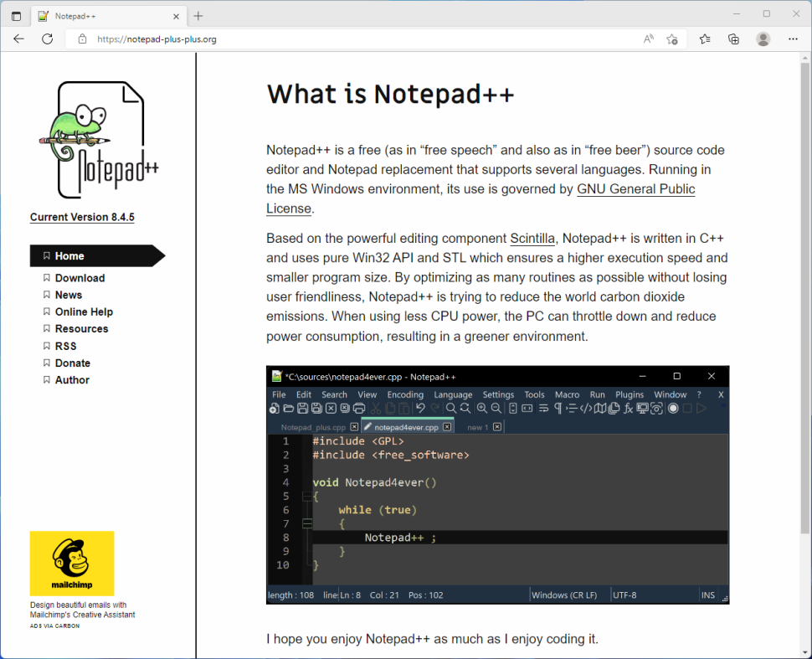This screenshot has height=659, width=812.
Task: Open the Resources page
Action: point(81,329)
